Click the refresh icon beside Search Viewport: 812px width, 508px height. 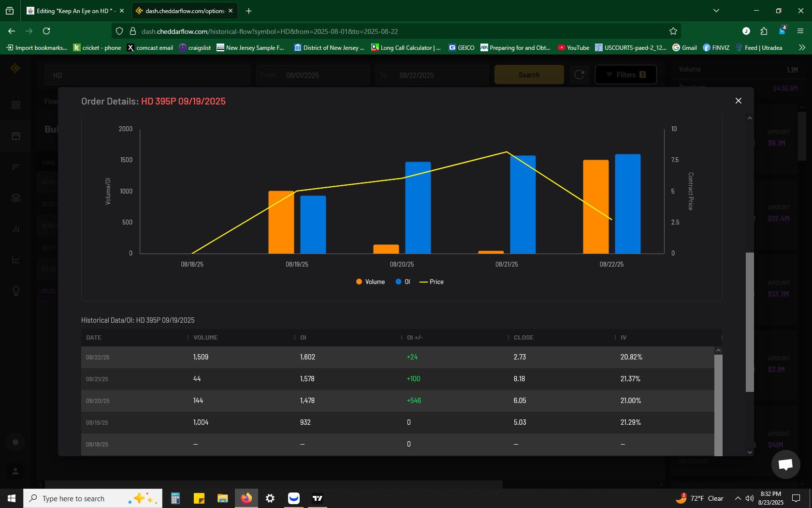pos(579,75)
